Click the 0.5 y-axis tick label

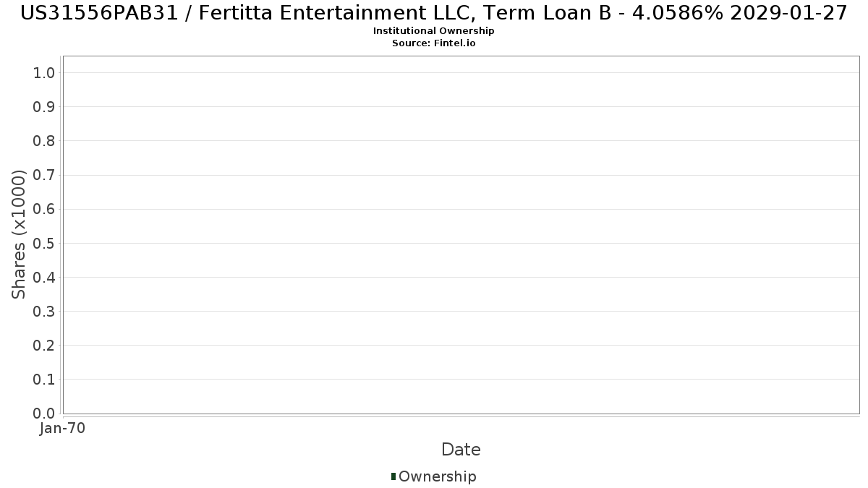tap(44, 243)
